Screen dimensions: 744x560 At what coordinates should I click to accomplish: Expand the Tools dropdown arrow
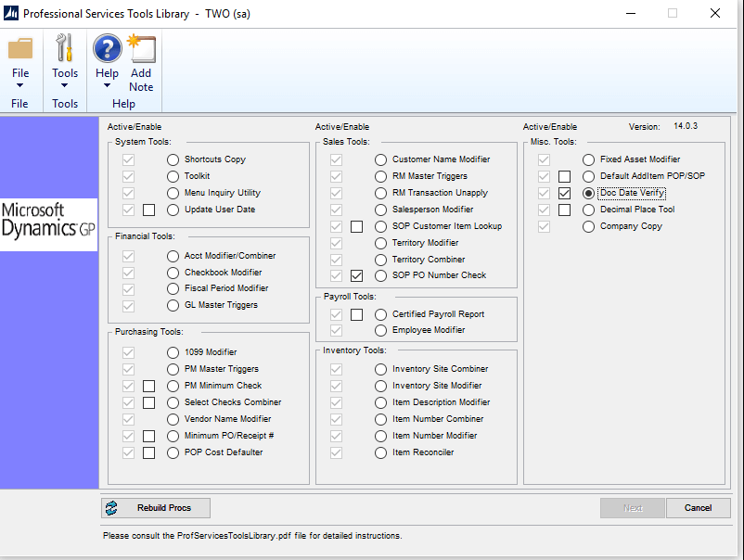(65, 86)
